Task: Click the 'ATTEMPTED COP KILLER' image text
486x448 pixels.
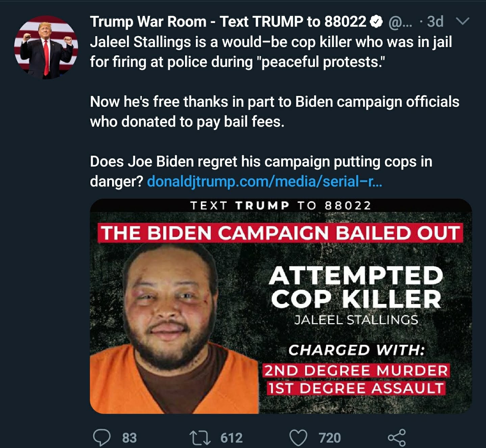Action: click(x=356, y=287)
